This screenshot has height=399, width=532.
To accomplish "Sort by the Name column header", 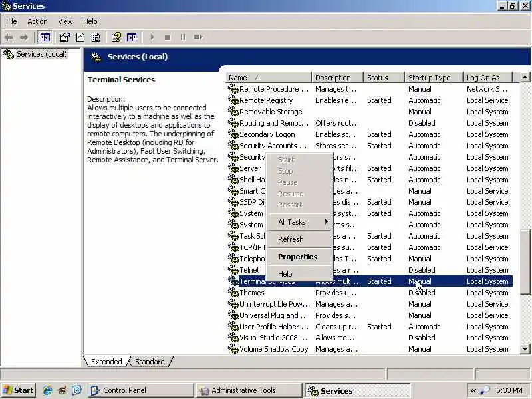I will coord(269,78).
